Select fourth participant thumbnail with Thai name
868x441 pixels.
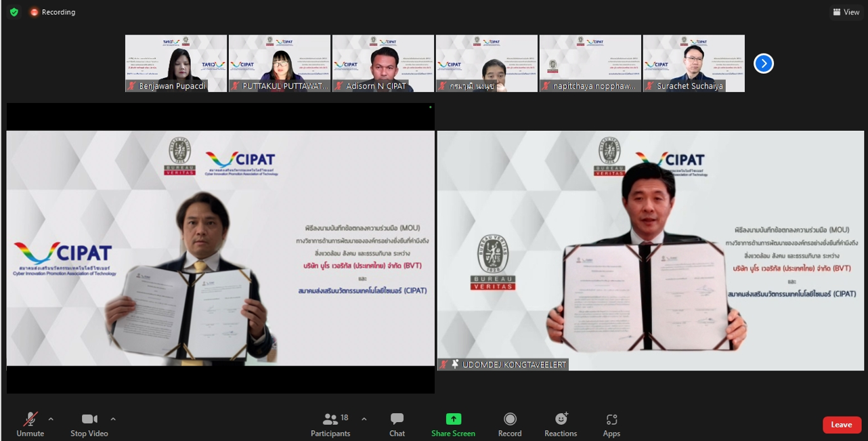[487, 64]
